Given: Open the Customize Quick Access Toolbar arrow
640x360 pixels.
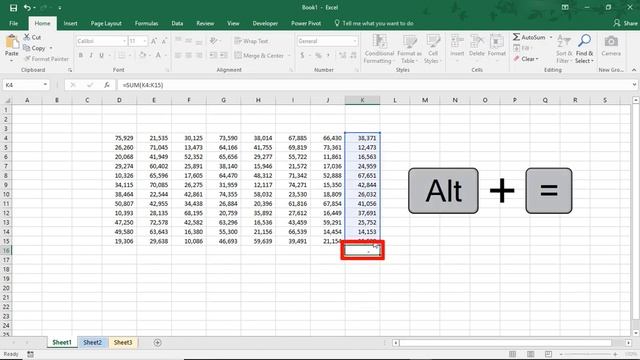Looking at the screenshot, I should click(x=60, y=8).
